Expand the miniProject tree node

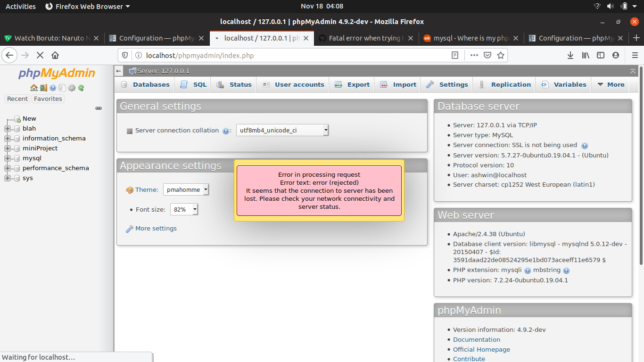coord(7,148)
